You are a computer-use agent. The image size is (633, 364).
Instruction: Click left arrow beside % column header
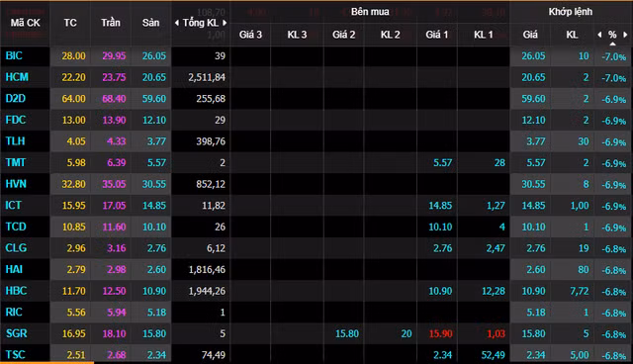tap(599, 35)
